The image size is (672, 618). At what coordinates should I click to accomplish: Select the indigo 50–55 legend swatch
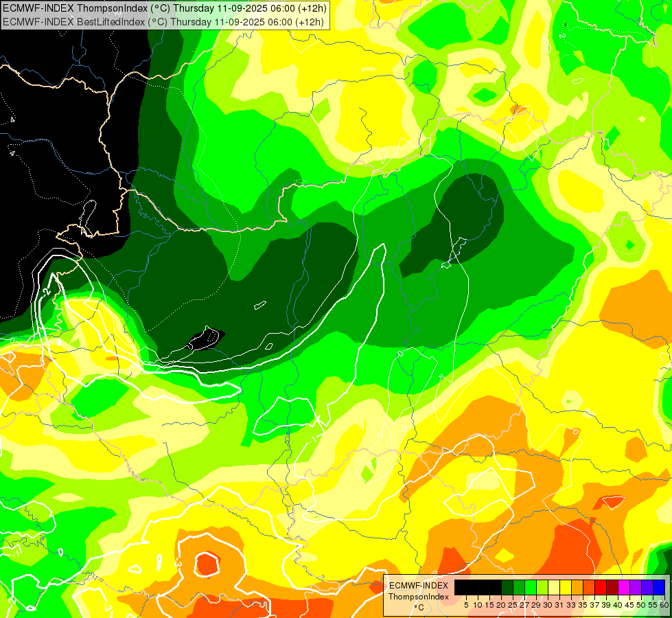647,587
